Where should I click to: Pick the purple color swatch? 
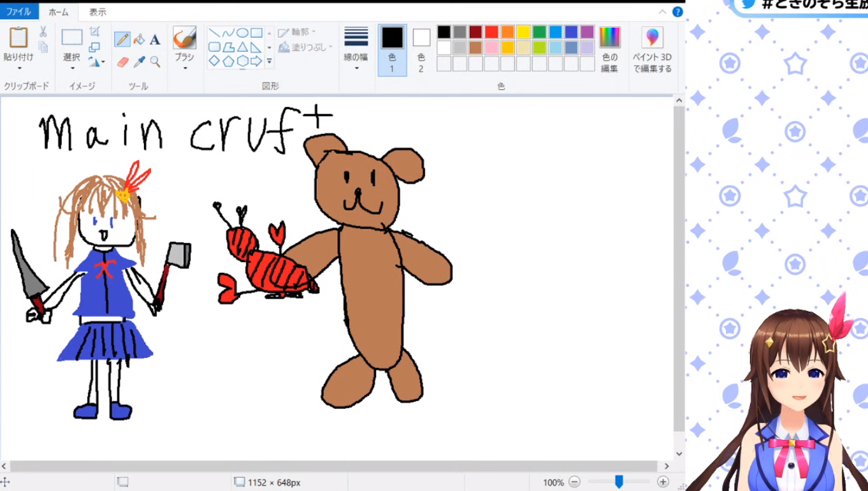(x=587, y=33)
